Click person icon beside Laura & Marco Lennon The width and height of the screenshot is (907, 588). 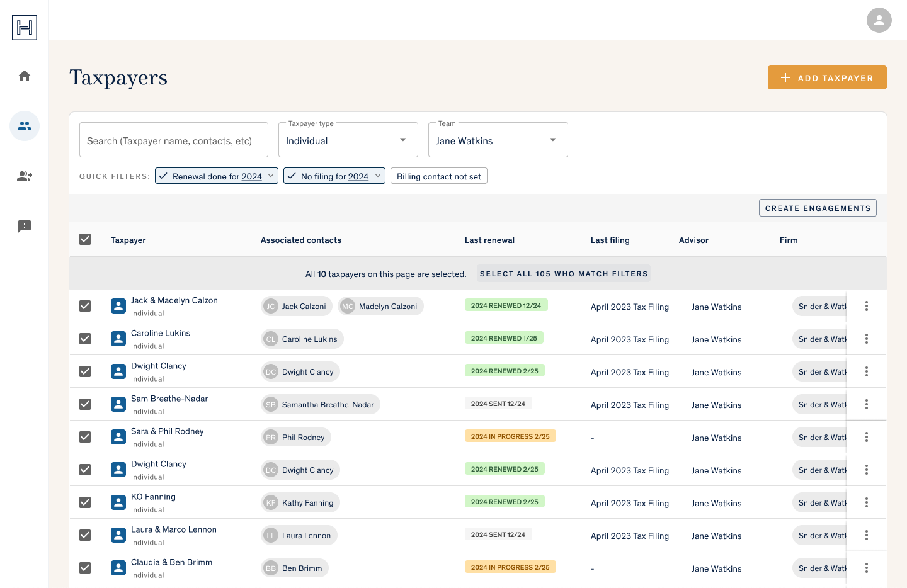pyautogui.click(x=118, y=535)
